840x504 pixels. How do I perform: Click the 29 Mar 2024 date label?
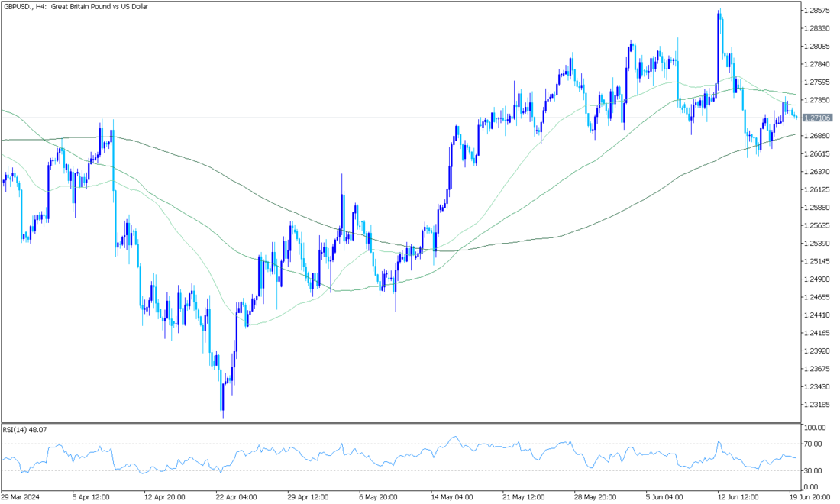pos(21,498)
